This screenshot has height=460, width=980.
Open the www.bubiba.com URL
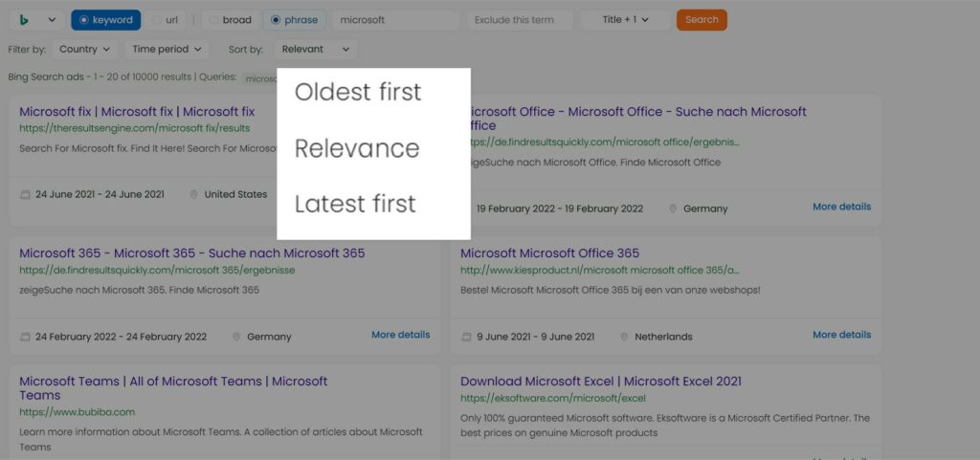(x=77, y=412)
